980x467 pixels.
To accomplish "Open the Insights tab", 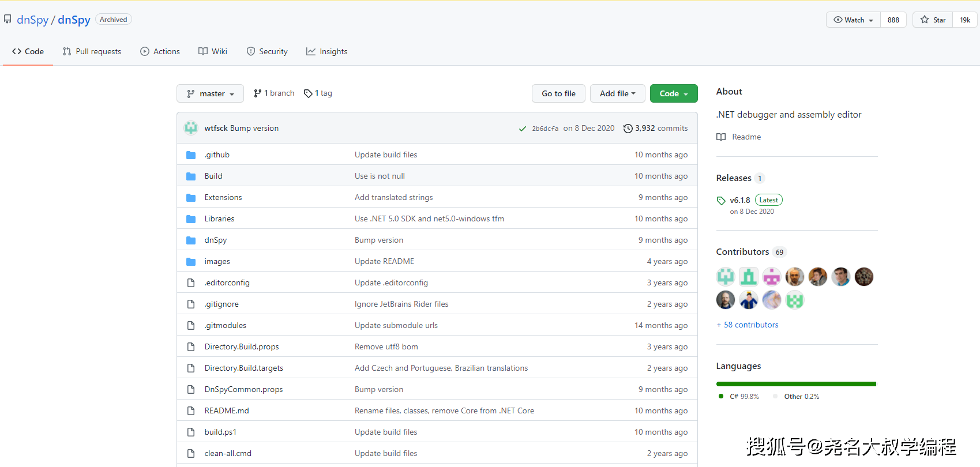I will click(x=326, y=51).
